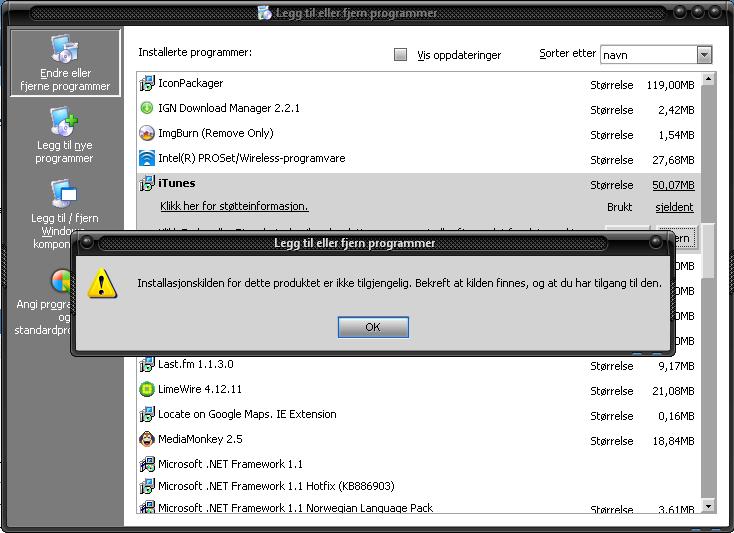This screenshot has width=734, height=533.
Task: Click the .NET Norwegian Language Pack icon
Action: click(147, 507)
